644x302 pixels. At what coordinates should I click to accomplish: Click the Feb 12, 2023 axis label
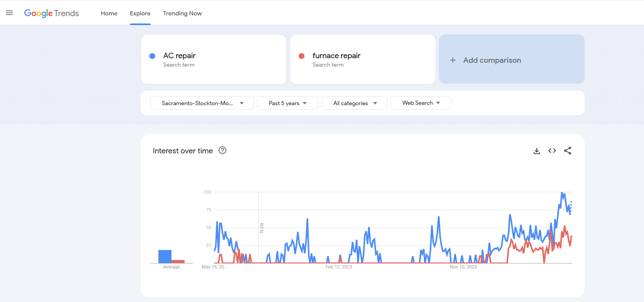339,267
